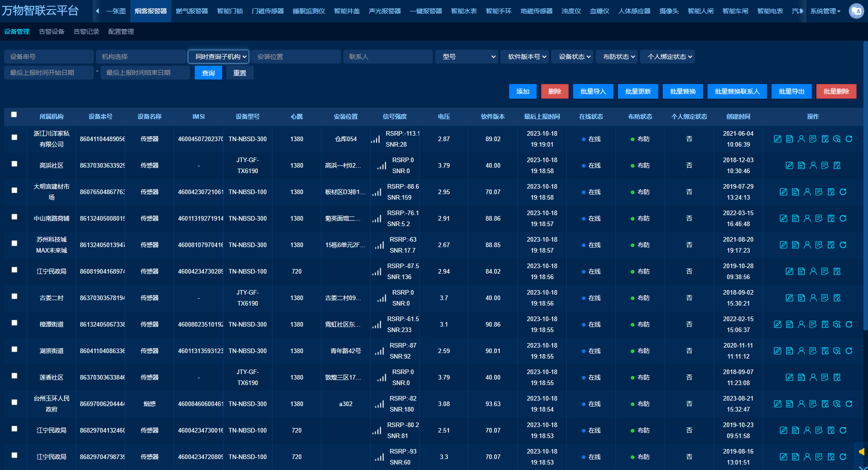This screenshot has width=868, height=470.
Task: Open alarm bell document for 高浜社区 row
Action: (837, 165)
